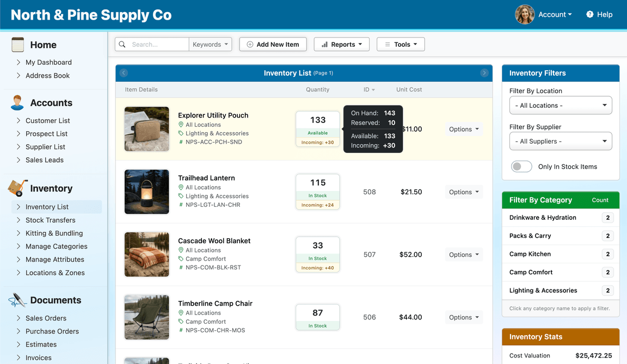Click the North & Pine Supply Co title
This screenshot has width=627, height=364.
point(91,15)
